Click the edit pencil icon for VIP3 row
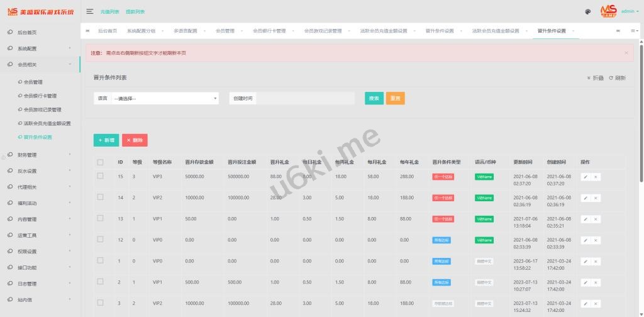 pos(585,177)
